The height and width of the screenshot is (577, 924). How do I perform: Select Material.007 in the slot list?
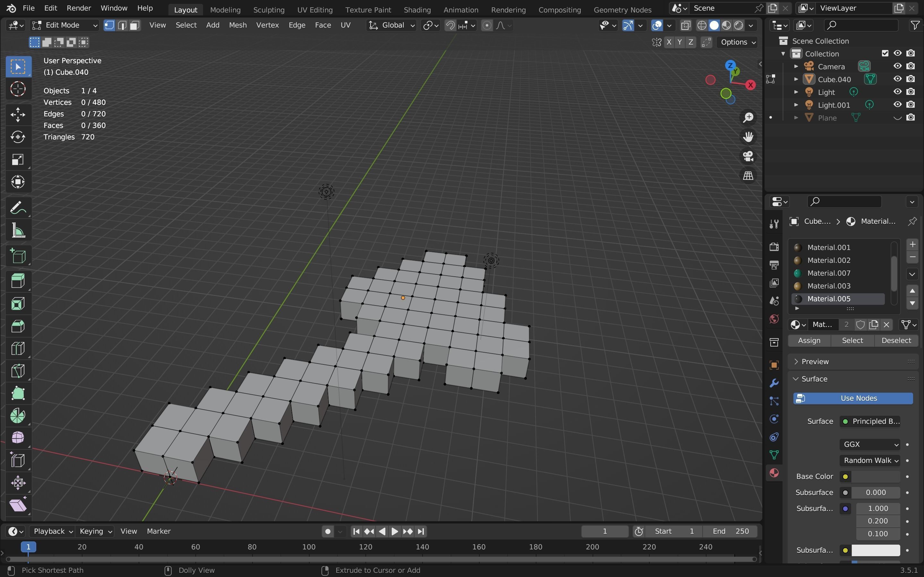828,273
